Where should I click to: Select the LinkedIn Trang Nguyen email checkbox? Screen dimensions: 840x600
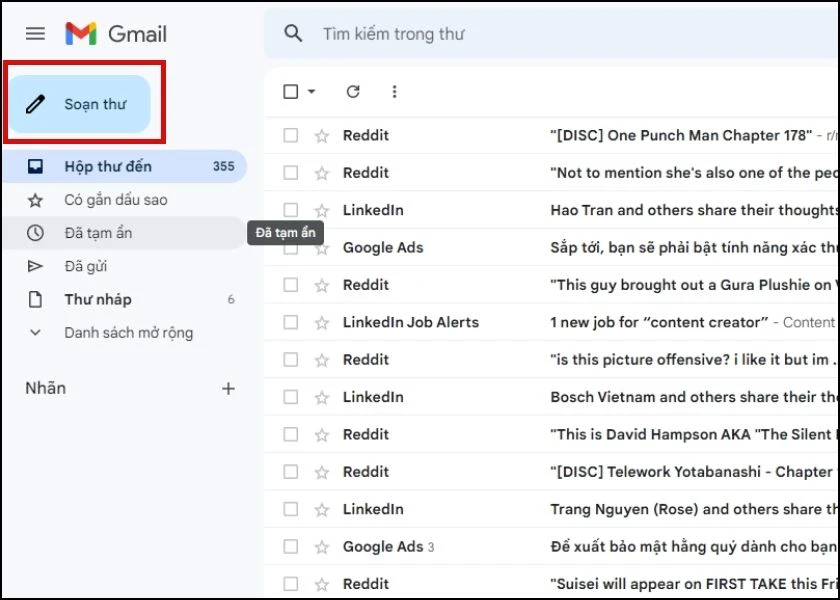click(x=290, y=509)
